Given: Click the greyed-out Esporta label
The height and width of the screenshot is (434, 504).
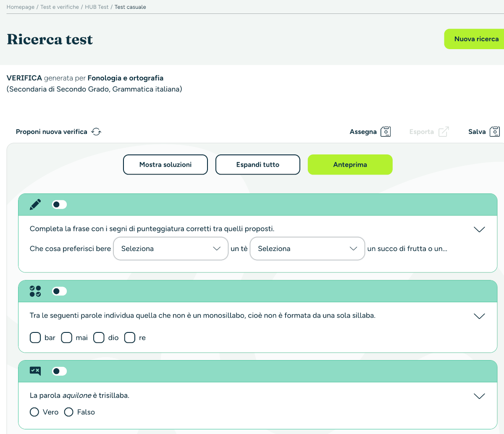Looking at the screenshot, I should (x=422, y=132).
